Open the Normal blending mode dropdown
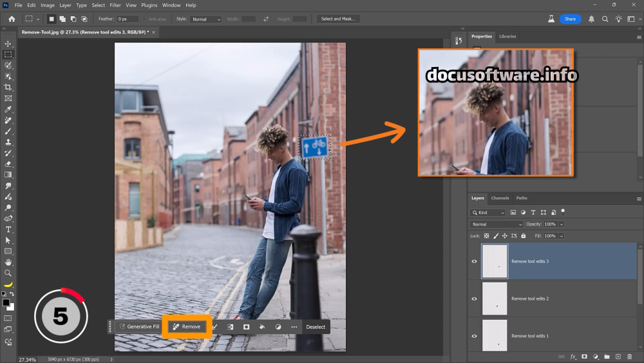 tap(497, 224)
